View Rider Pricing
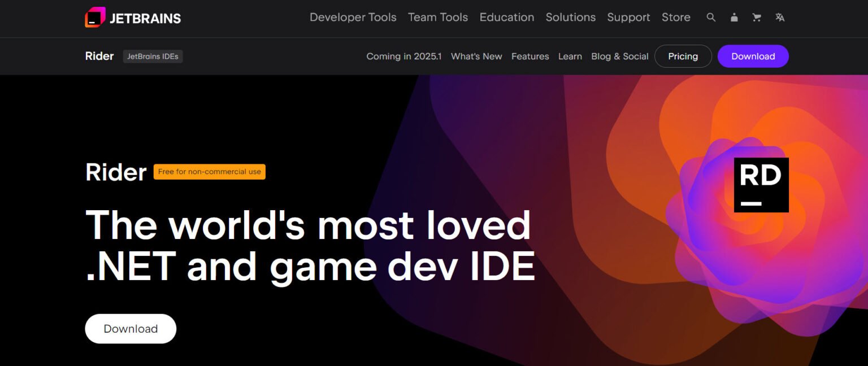This screenshot has width=868, height=366. pos(683,56)
